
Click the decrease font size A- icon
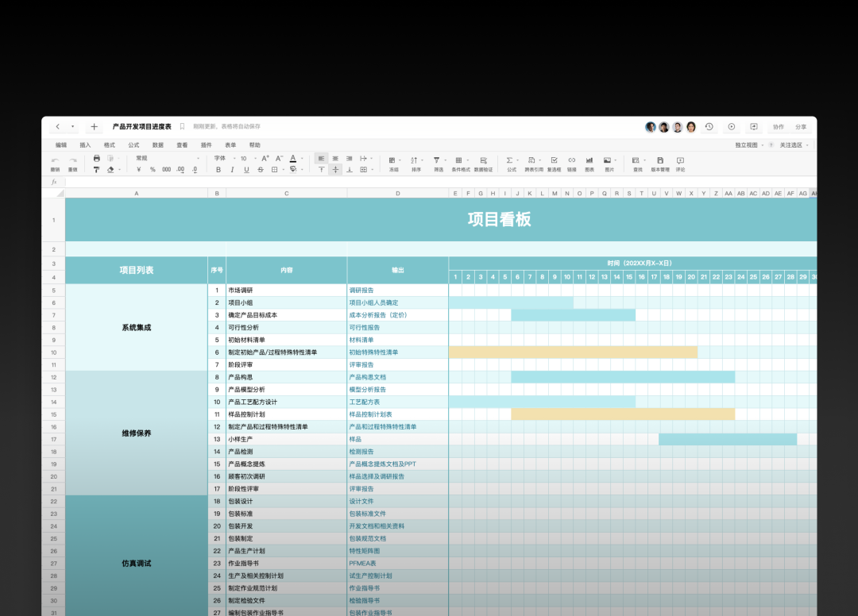point(279,159)
